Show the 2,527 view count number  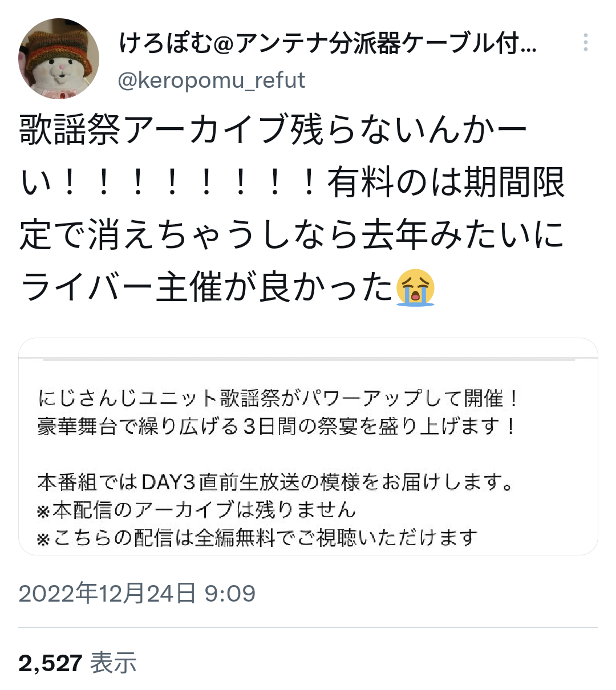pyautogui.click(x=50, y=663)
